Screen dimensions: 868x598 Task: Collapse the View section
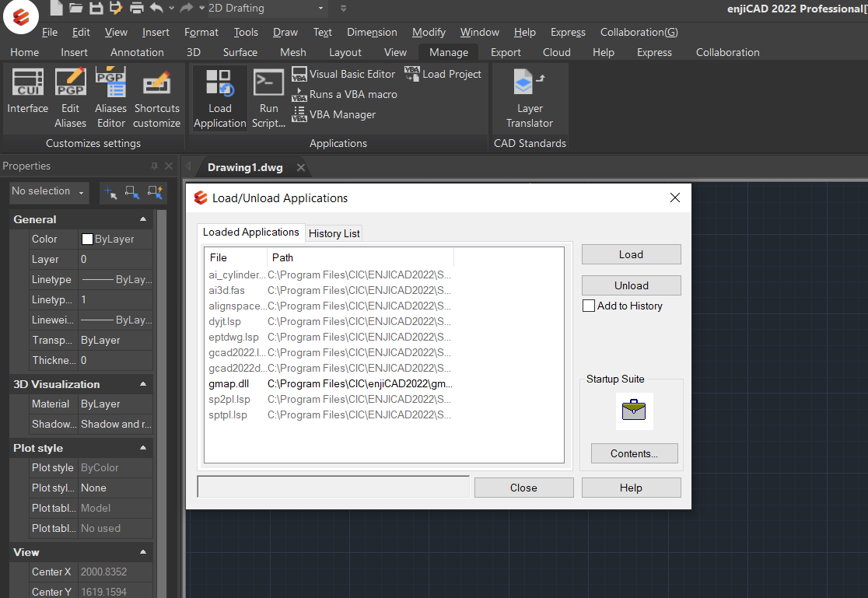point(143,552)
